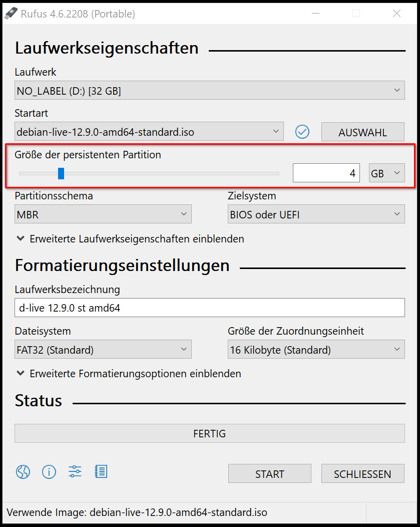Open the Laufwerk device dropdown

point(209,91)
